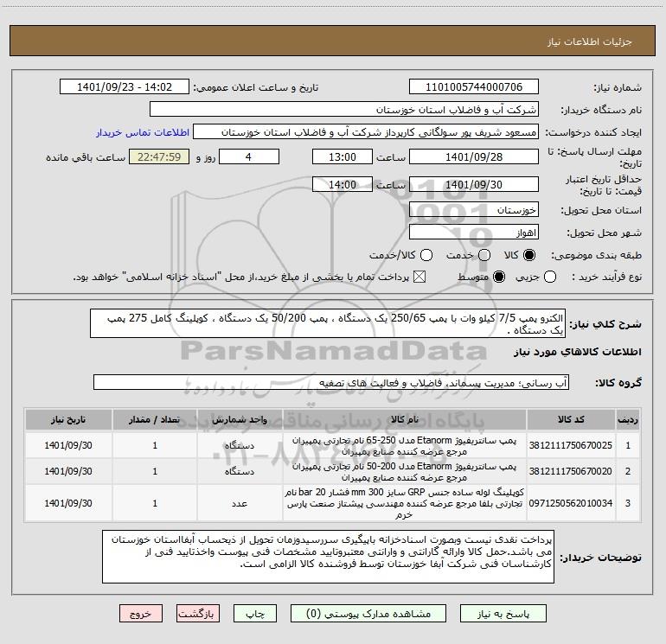Click the Etanorm 65-250 pump item name
The width and height of the screenshot is (666, 644).
point(405,446)
